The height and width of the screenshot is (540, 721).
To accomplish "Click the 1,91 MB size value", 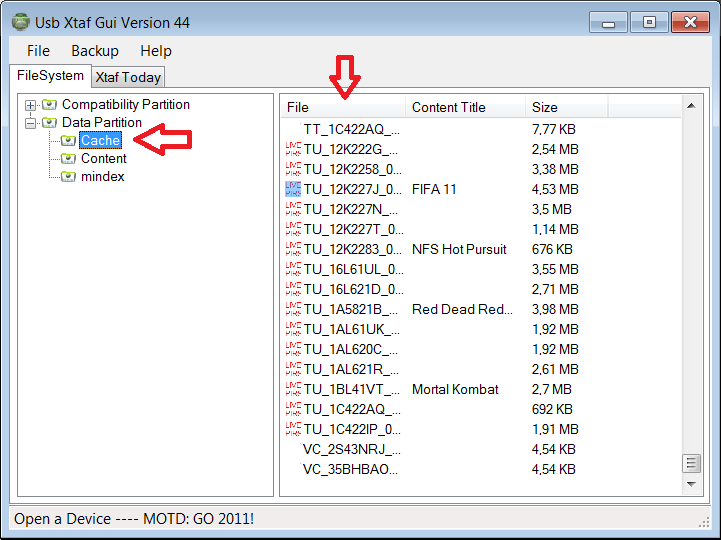I will pyautogui.click(x=555, y=429).
